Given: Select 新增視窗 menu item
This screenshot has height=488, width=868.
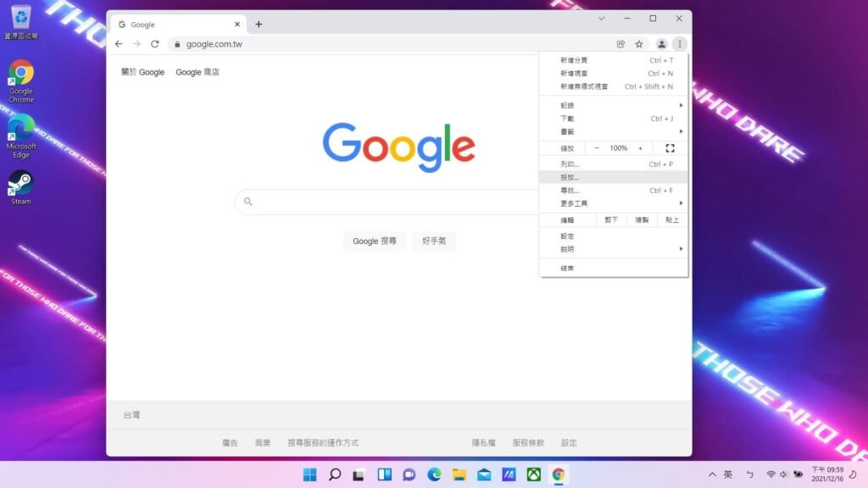Looking at the screenshot, I should (614, 73).
